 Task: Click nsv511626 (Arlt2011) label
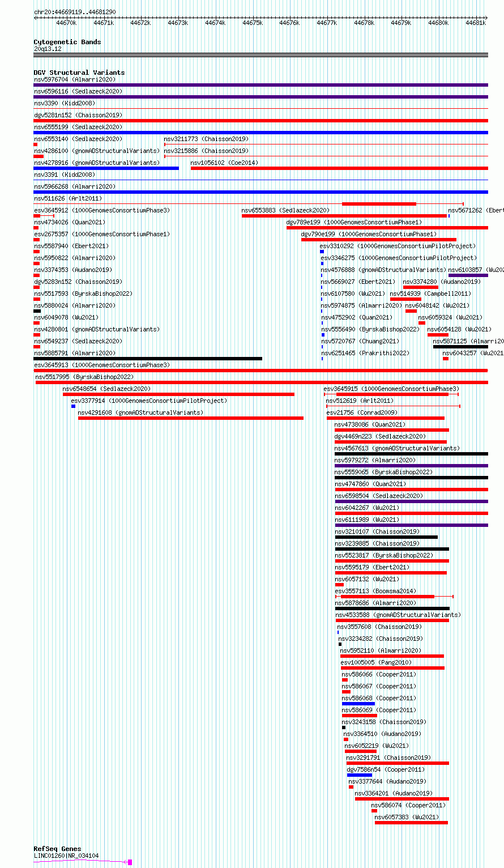point(68,198)
